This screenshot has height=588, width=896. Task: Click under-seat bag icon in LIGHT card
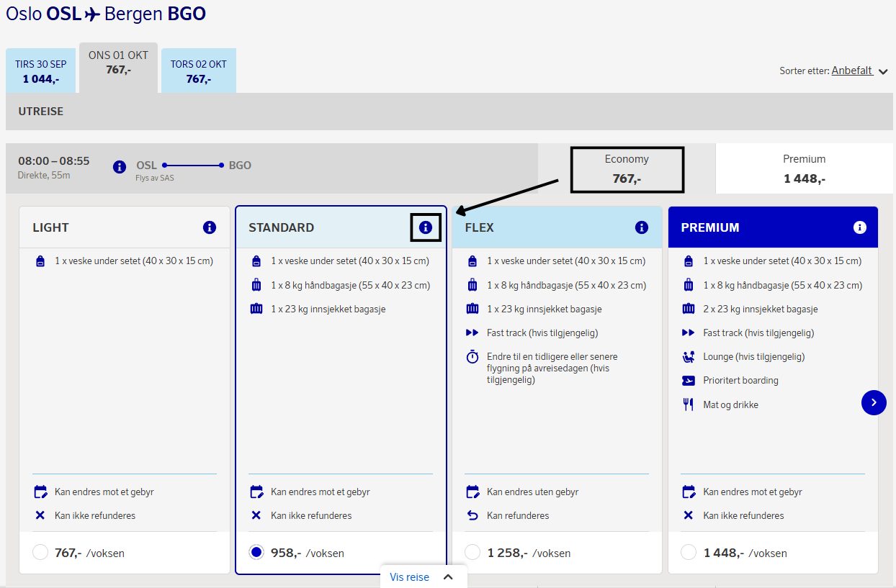40,261
